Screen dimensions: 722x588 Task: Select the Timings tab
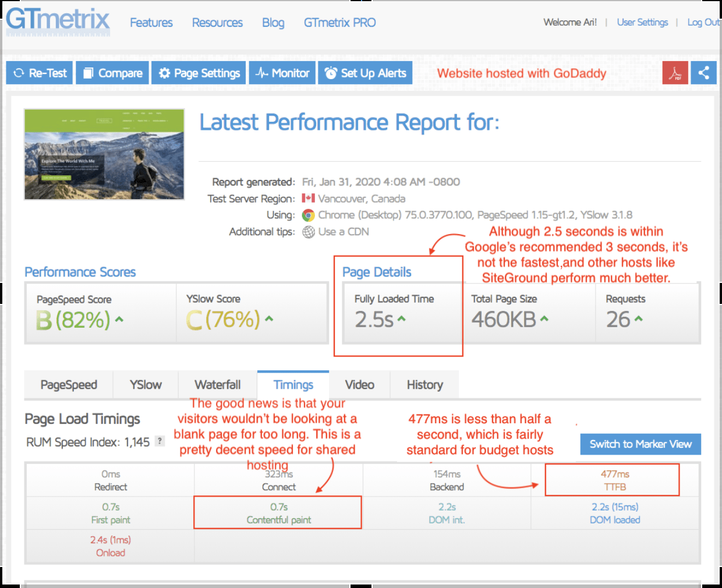point(293,385)
